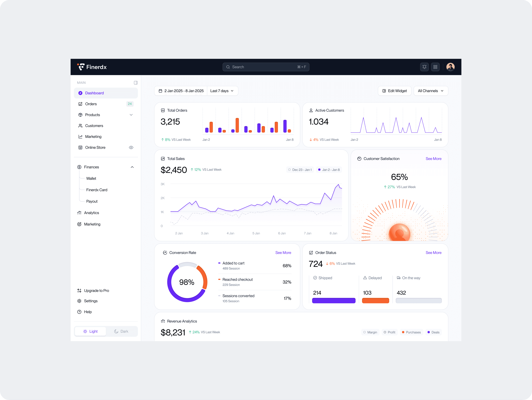Collapse the Finances section
The height and width of the screenshot is (400, 532).
pyautogui.click(x=132, y=167)
